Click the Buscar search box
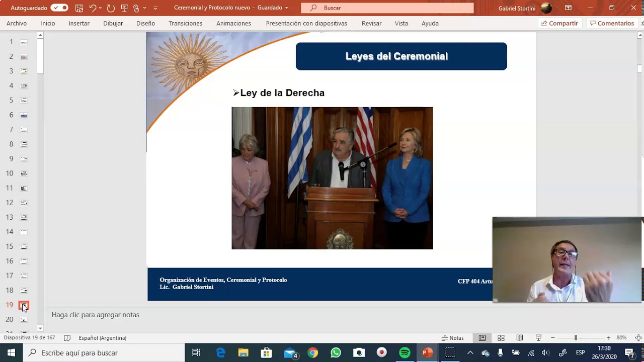The image size is (644, 362). [x=387, y=8]
